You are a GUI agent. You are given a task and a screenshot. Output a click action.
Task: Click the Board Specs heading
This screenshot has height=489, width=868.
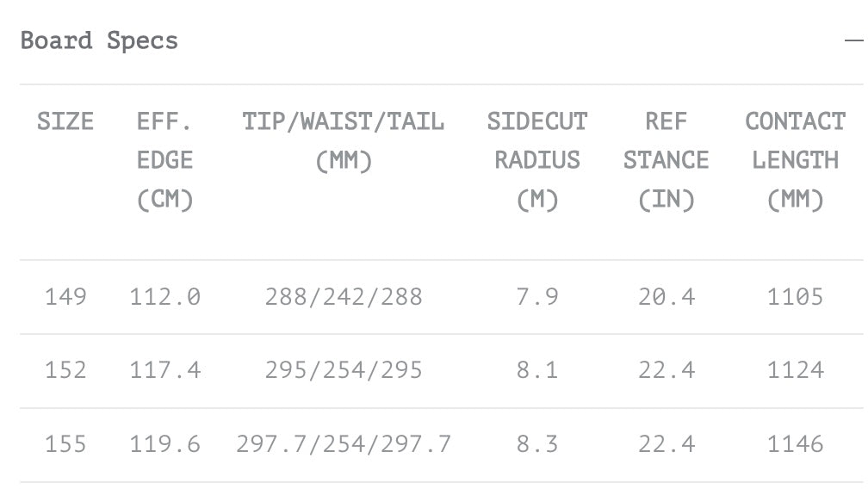pyautogui.click(x=99, y=40)
